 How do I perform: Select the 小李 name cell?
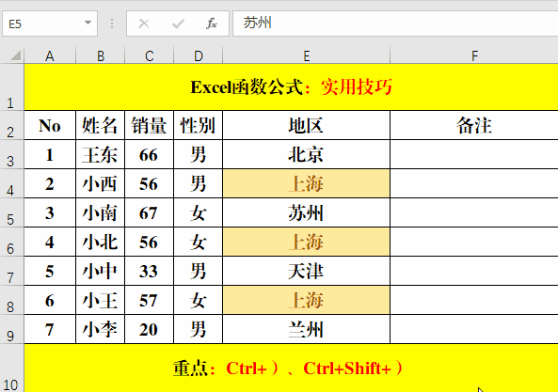pos(100,329)
